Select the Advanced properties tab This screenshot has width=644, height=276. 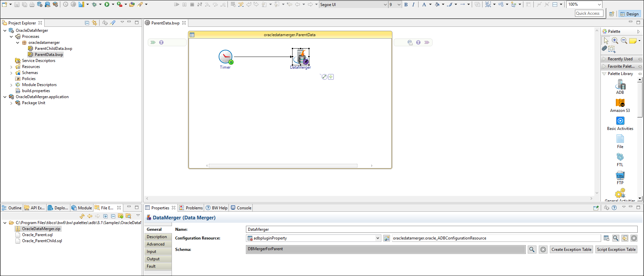coord(156,244)
